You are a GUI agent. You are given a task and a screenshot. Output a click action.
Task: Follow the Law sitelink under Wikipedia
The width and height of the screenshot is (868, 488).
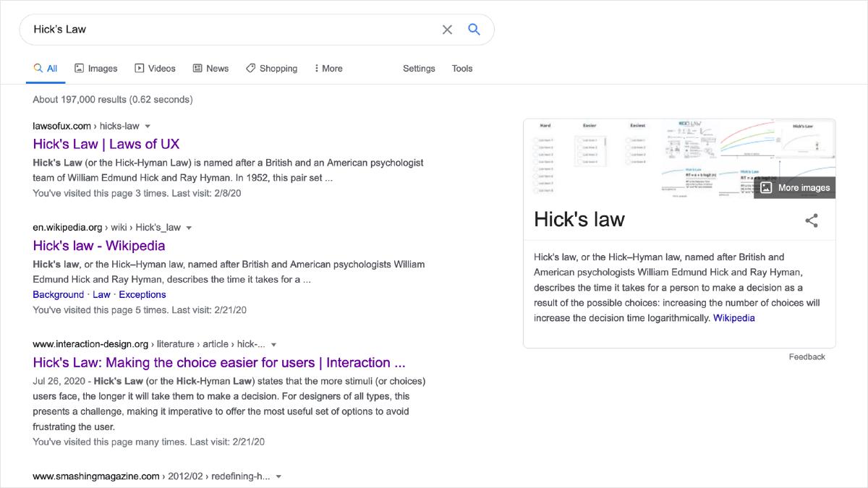pyautogui.click(x=101, y=294)
